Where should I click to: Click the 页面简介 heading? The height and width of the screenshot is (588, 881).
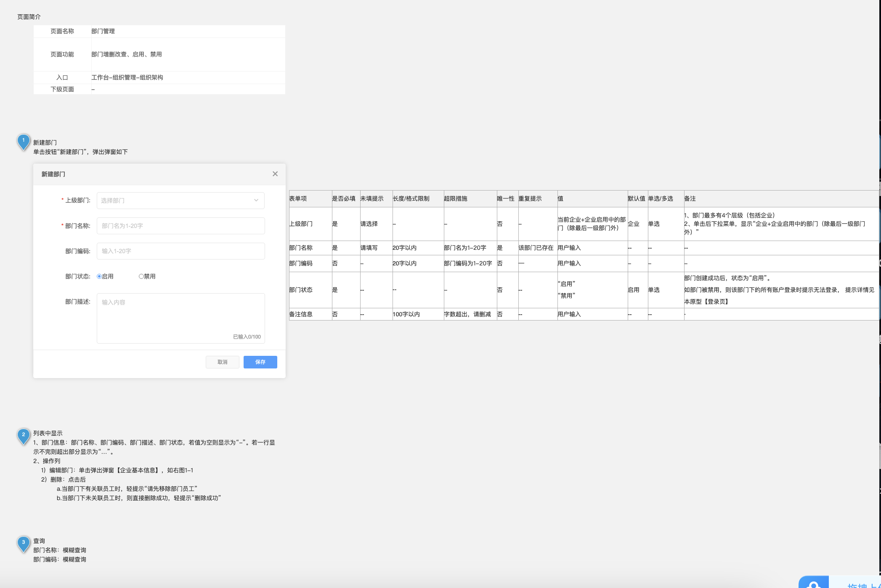point(29,17)
